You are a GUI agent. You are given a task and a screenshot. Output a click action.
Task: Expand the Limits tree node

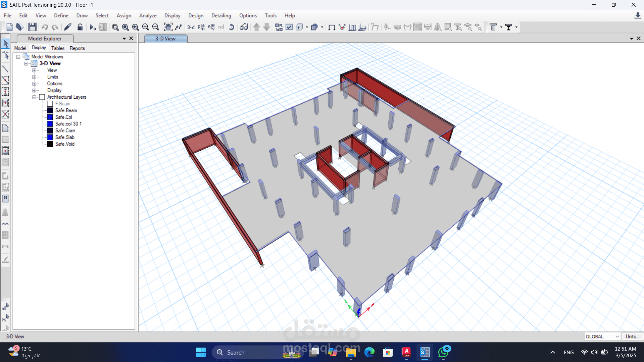pos(34,77)
